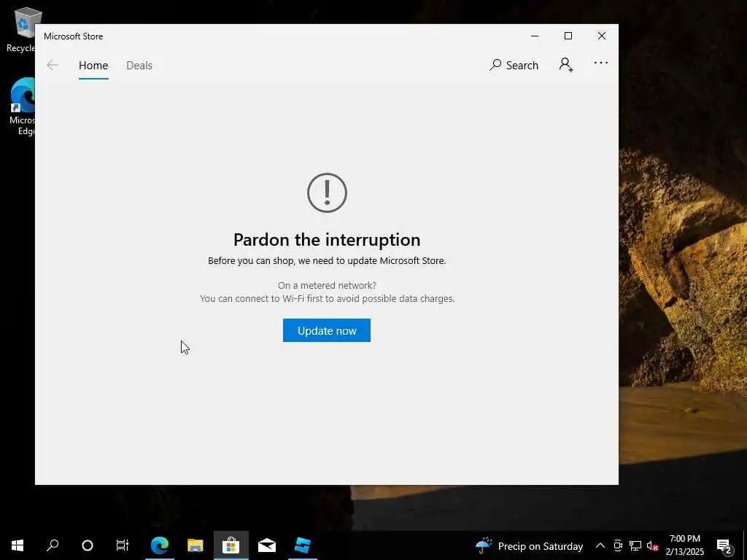Click the taskbar search magnifier
The width and height of the screenshot is (747, 560).
(53, 545)
